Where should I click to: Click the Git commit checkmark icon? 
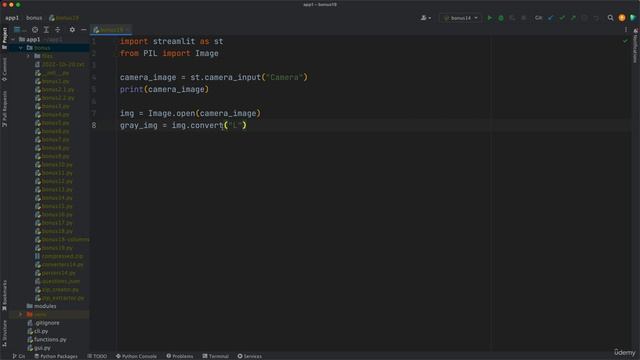(562, 18)
